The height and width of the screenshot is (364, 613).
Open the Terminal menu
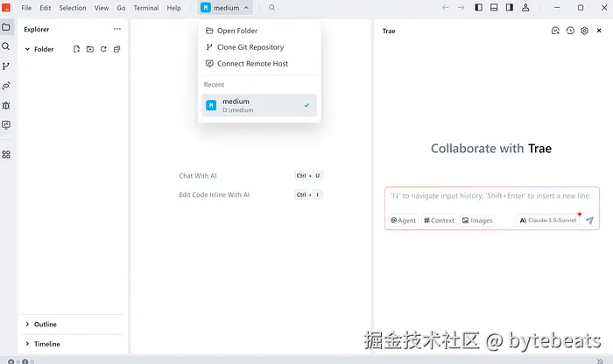(x=146, y=7)
